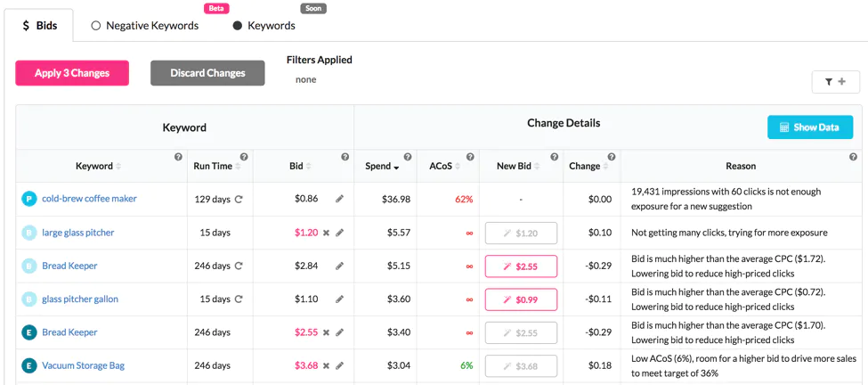Screen dimensions: 868x385
Task: Edit bid pencil on Bread Keeper $2.84 row
Action: point(339,266)
